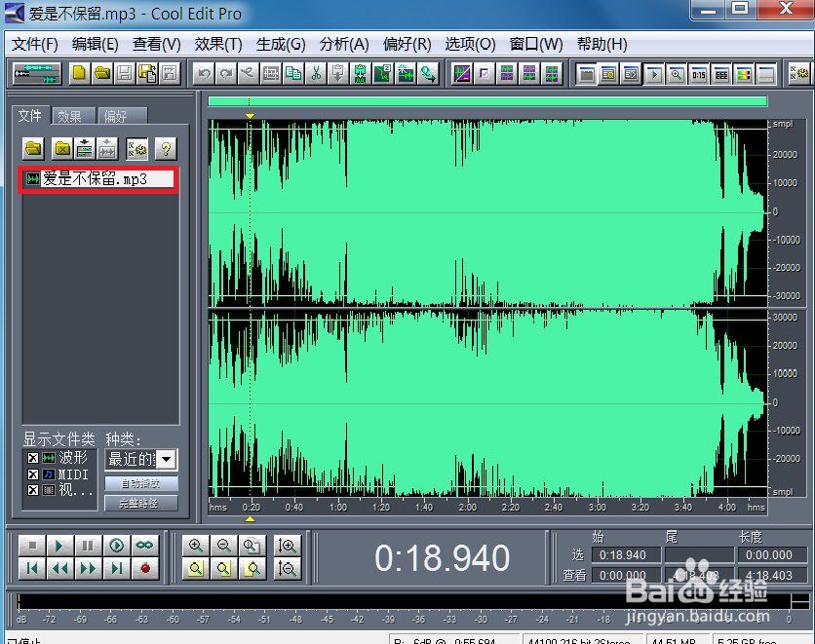Click the Rewind transport button
Image resolution: width=815 pixels, height=644 pixels.
[x=60, y=568]
